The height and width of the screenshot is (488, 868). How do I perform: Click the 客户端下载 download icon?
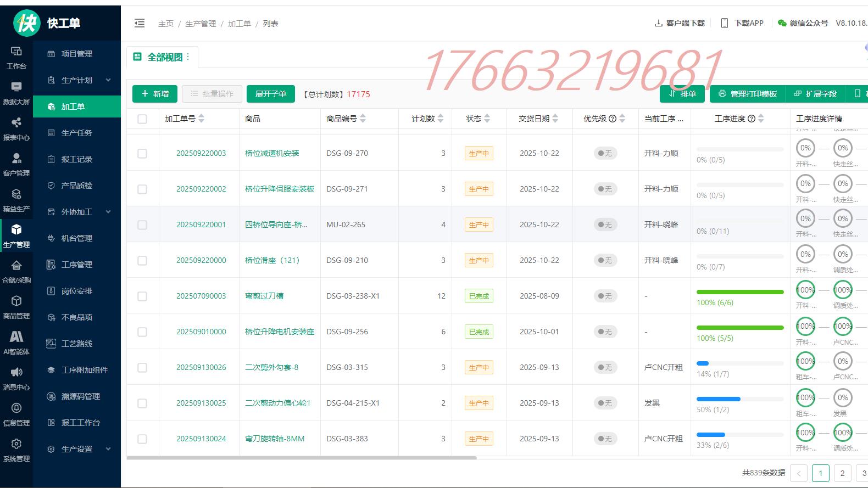click(658, 23)
